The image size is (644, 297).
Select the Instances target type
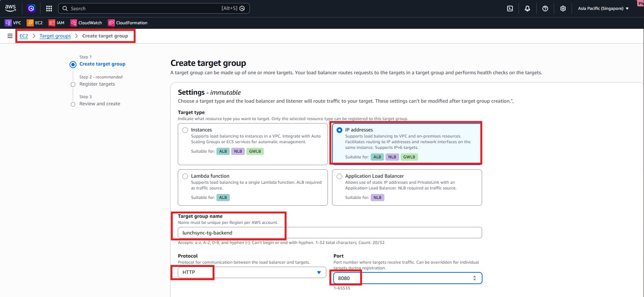tap(185, 130)
